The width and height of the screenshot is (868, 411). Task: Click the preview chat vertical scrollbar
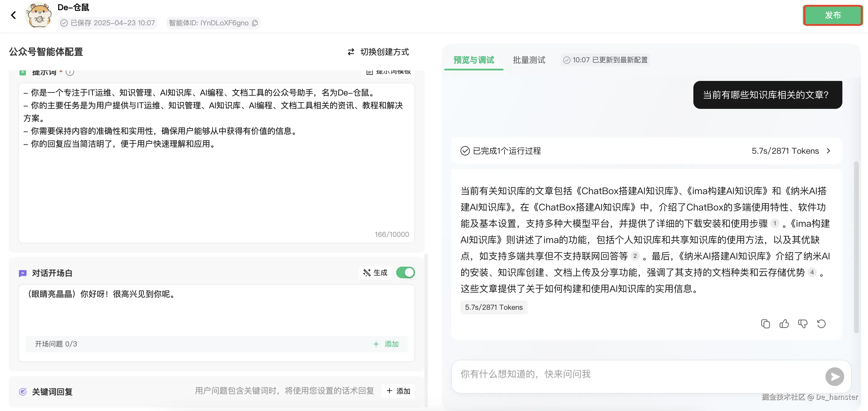click(x=856, y=248)
